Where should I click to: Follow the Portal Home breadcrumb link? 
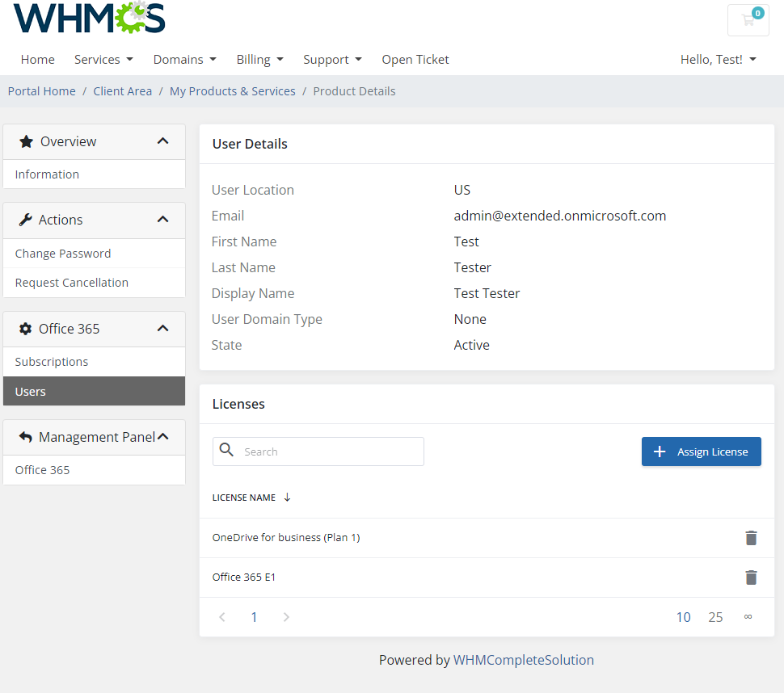click(x=41, y=91)
